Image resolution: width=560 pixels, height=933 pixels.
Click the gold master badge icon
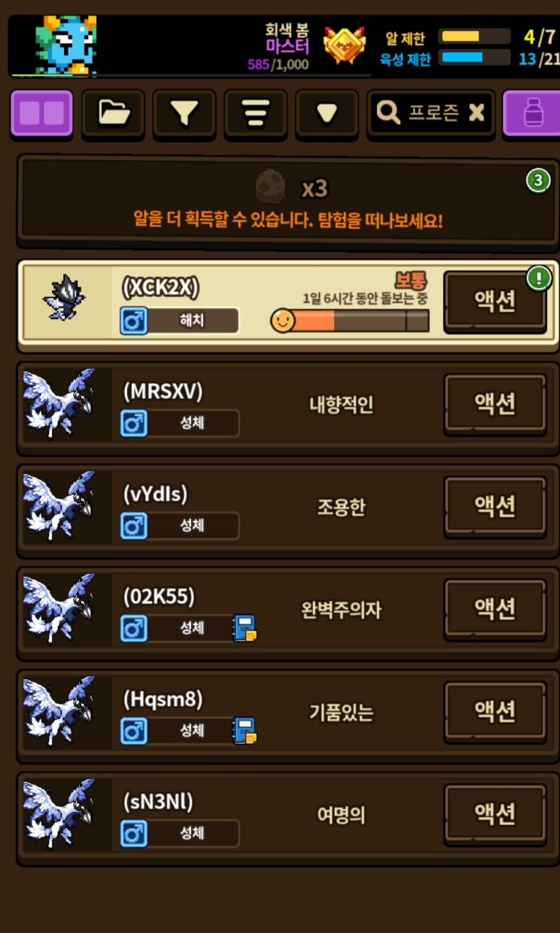pyautogui.click(x=345, y=45)
